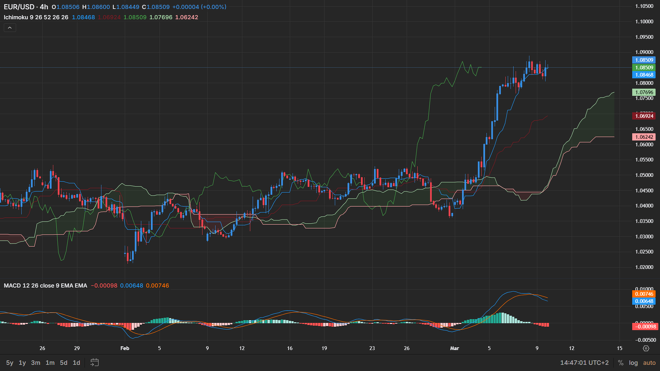Click the 0.00746 MACD legend value
Screen dimensions: 660x371
click(157, 286)
